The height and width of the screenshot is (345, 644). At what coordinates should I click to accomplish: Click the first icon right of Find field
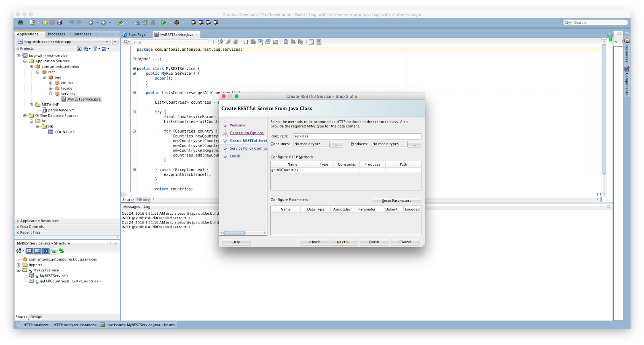pos(220,42)
